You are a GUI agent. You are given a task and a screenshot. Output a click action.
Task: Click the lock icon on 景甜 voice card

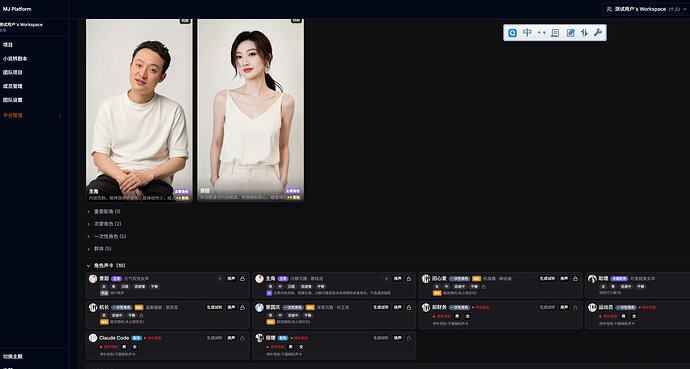242,278
